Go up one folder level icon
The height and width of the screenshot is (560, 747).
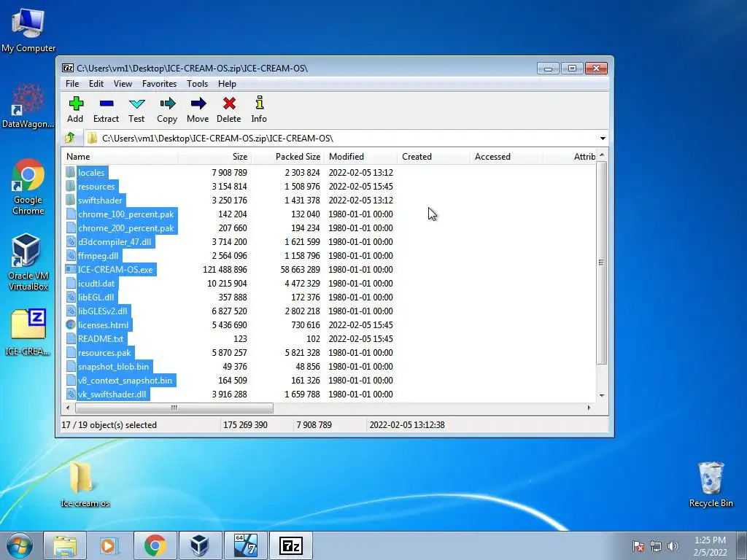(71, 138)
